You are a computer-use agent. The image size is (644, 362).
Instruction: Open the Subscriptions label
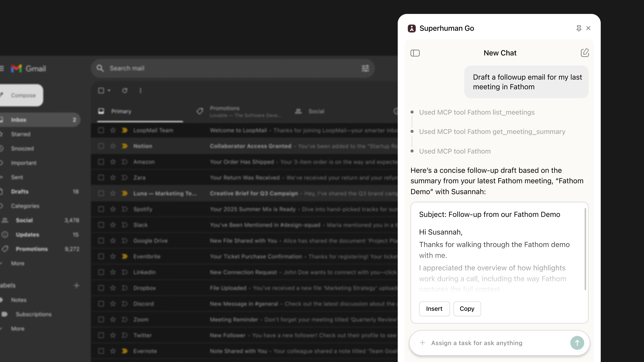[x=33, y=314]
